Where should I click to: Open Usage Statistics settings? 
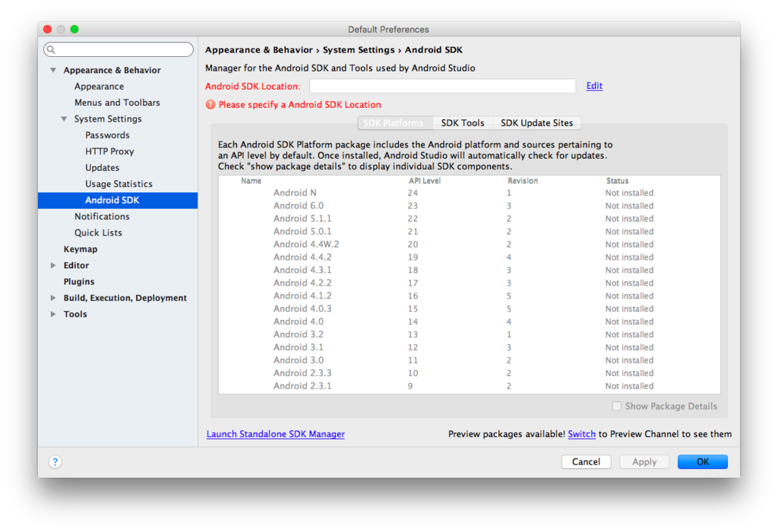[x=119, y=184]
